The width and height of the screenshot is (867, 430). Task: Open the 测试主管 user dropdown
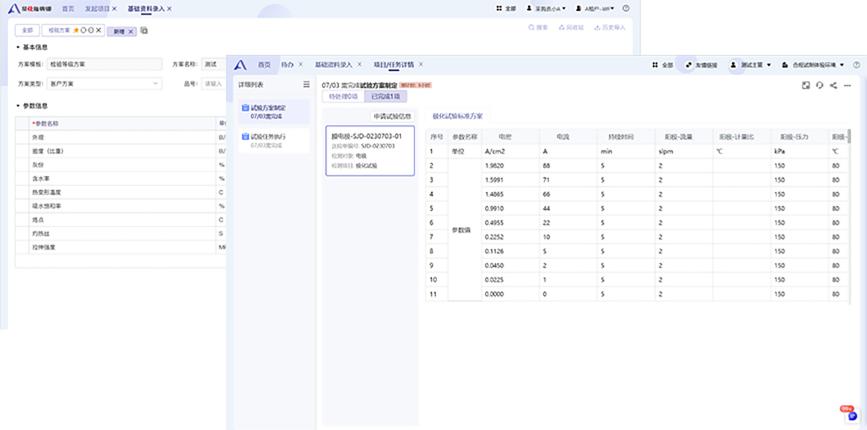point(751,64)
